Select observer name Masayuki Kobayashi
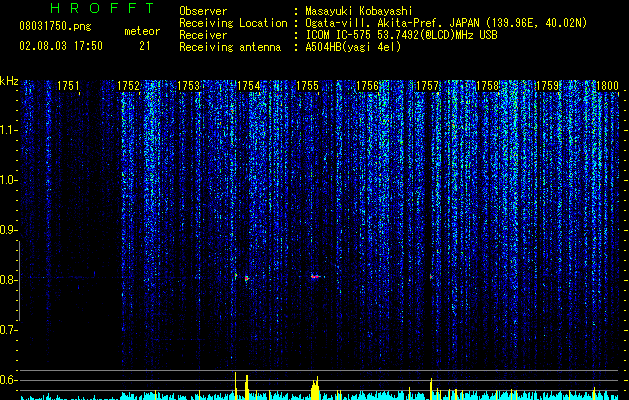 tap(359, 11)
